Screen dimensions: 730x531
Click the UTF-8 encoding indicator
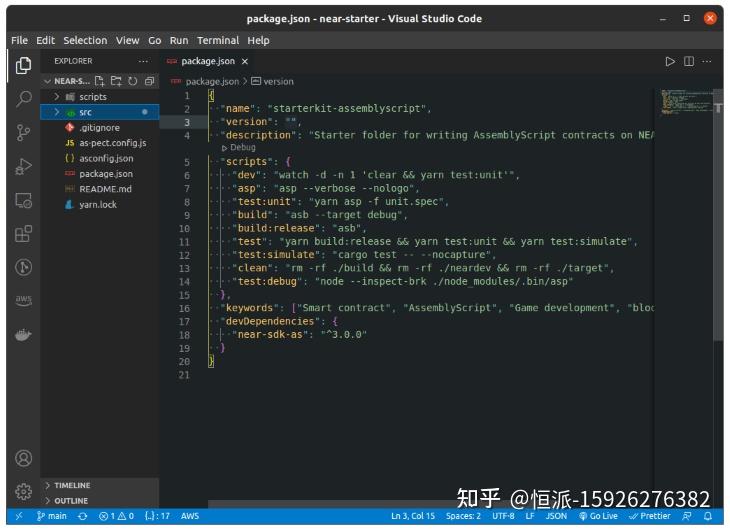pos(503,516)
